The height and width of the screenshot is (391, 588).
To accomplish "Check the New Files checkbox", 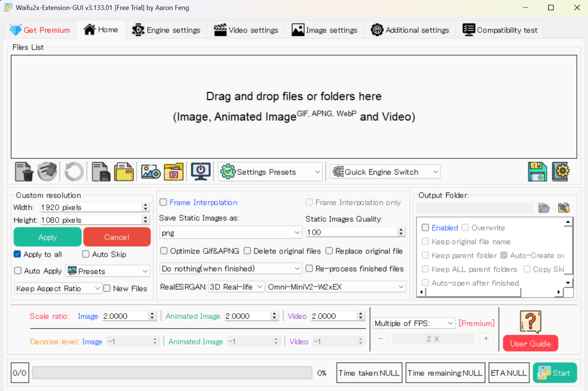I will (x=107, y=288).
